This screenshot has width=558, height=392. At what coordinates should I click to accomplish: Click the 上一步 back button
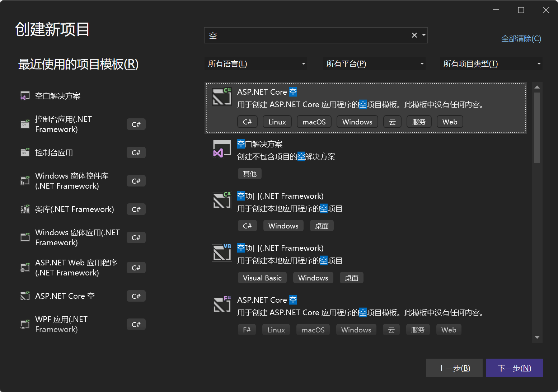click(454, 368)
